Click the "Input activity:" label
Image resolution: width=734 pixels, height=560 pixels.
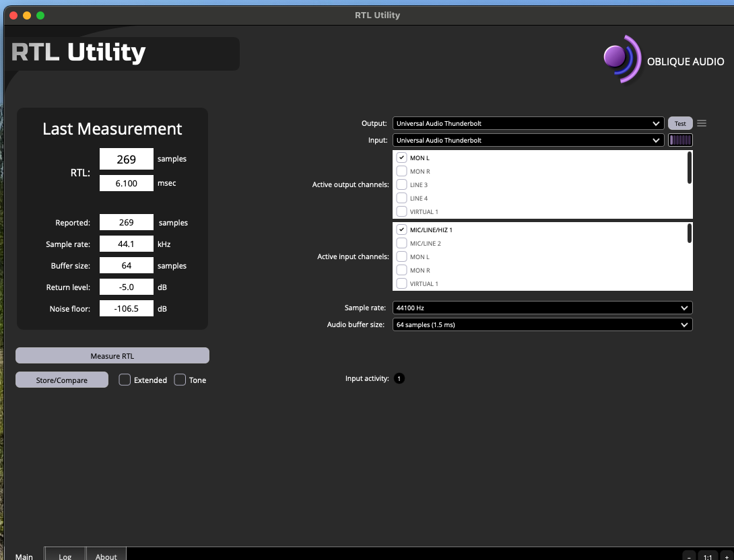pyautogui.click(x=367, y=378)
